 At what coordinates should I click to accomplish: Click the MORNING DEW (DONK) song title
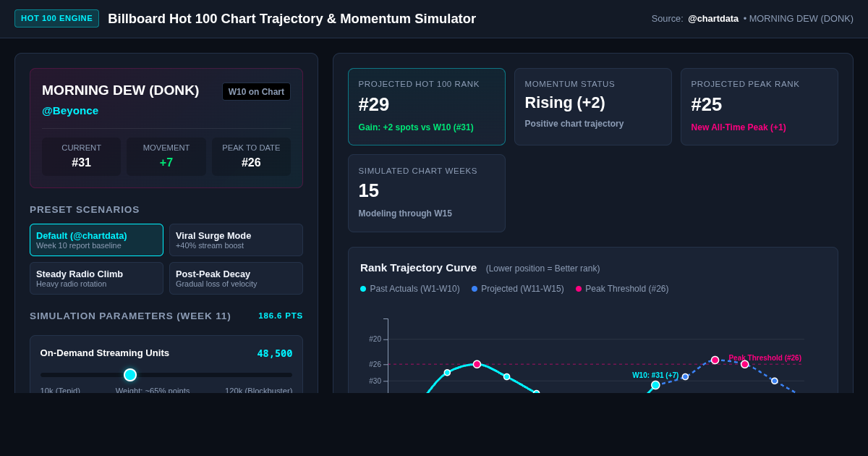(x=121, y=90)
